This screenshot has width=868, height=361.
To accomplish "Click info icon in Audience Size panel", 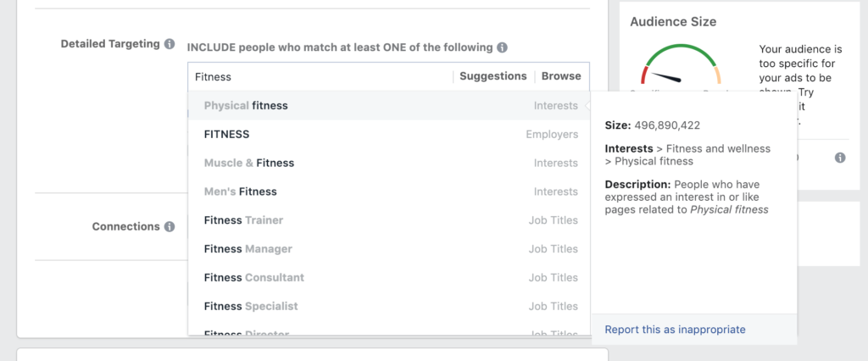I will (x=840, y=158).
